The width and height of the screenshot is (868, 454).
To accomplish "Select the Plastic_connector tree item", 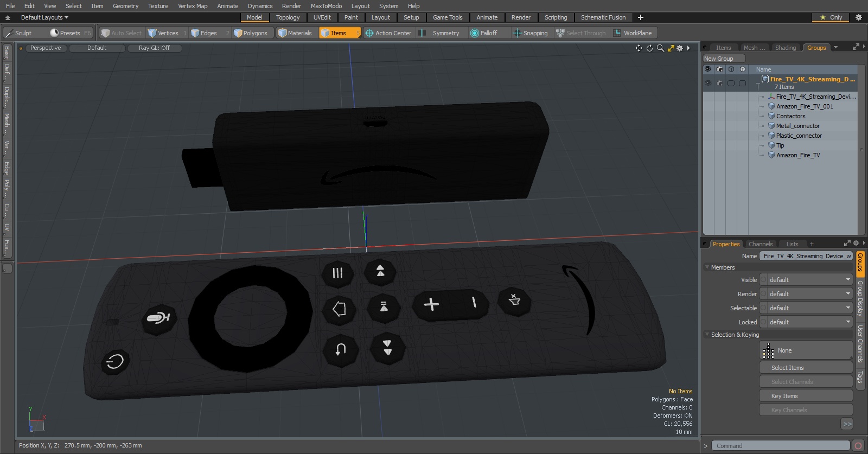I will (799, 136).
